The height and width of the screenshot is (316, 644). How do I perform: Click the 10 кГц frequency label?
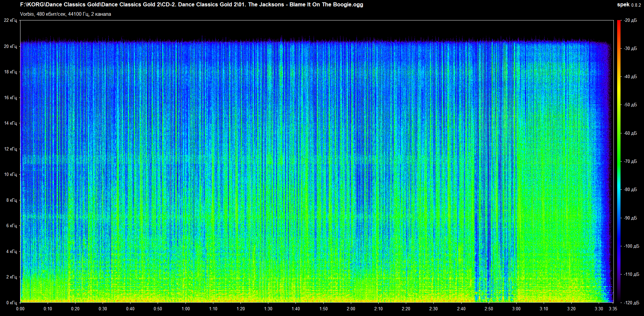pyautogui.click(x=10, y=174)
